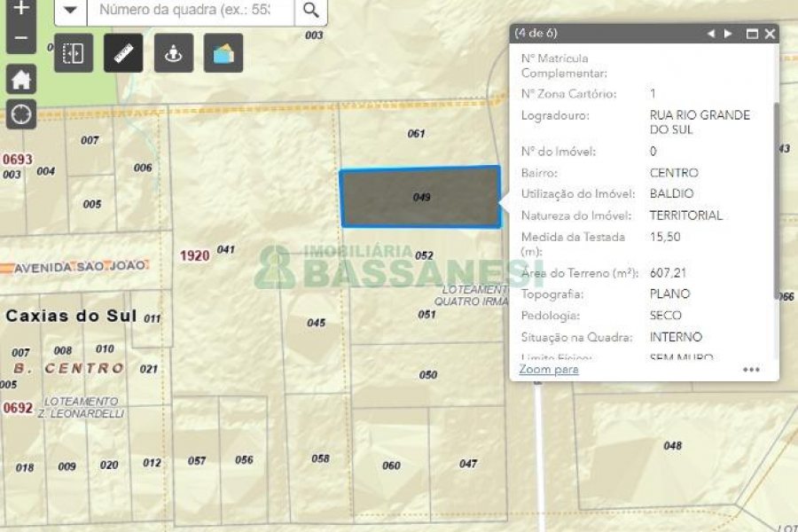Maximize the parcel info popup
798x532 pixels.
tap(752, 34)
